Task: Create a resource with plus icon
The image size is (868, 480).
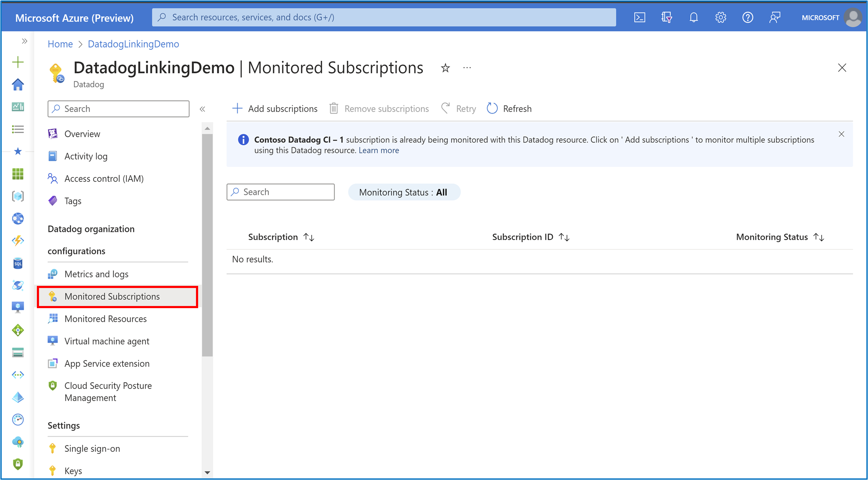Action: [18, 62]
